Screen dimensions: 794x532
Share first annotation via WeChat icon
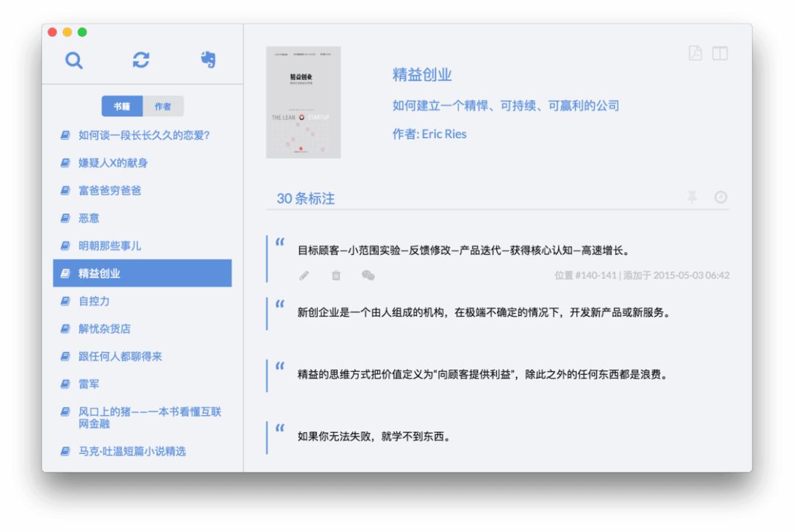coord(368,276)
